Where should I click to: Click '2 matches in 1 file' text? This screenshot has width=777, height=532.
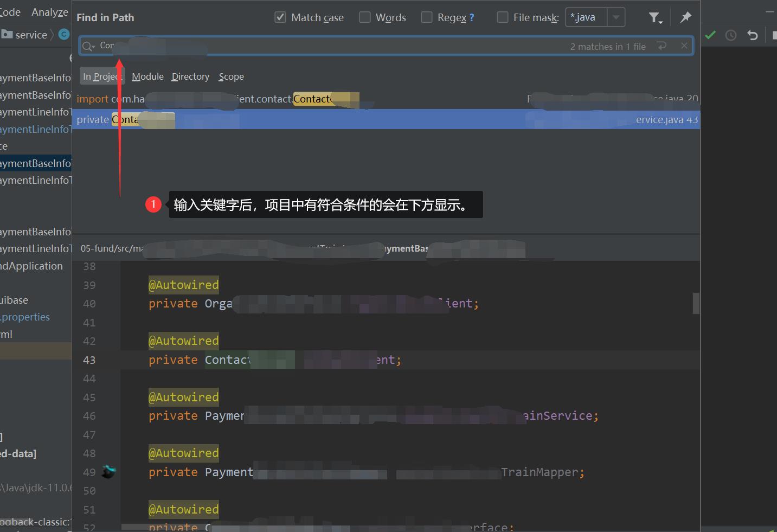click(608, 47)
